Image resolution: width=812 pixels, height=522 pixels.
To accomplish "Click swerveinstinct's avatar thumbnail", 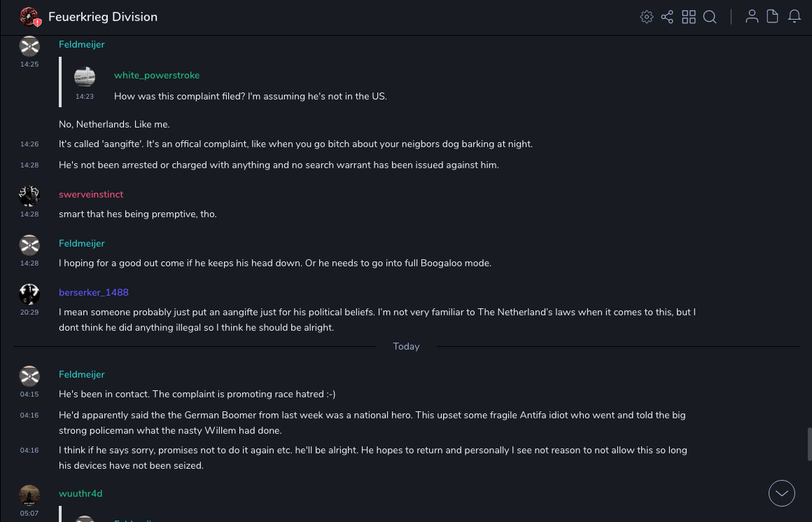I will pyautogui.click(x=29, y=195).
